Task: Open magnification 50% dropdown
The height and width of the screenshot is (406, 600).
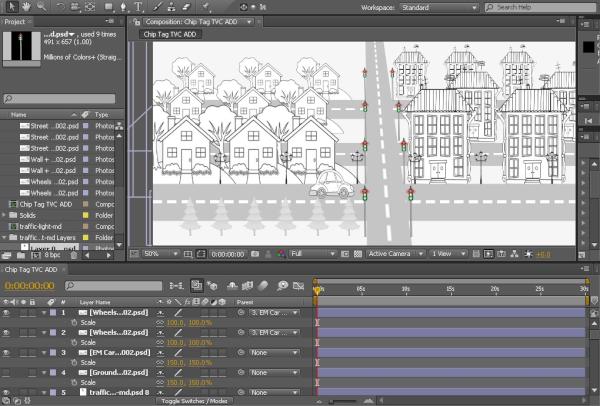Action: click(x=160, y=254)
